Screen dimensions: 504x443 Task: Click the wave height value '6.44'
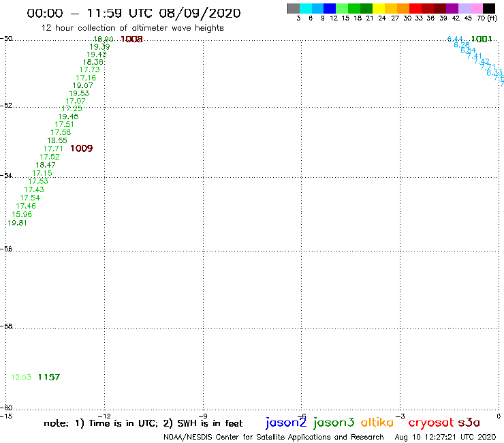point(455,40)
